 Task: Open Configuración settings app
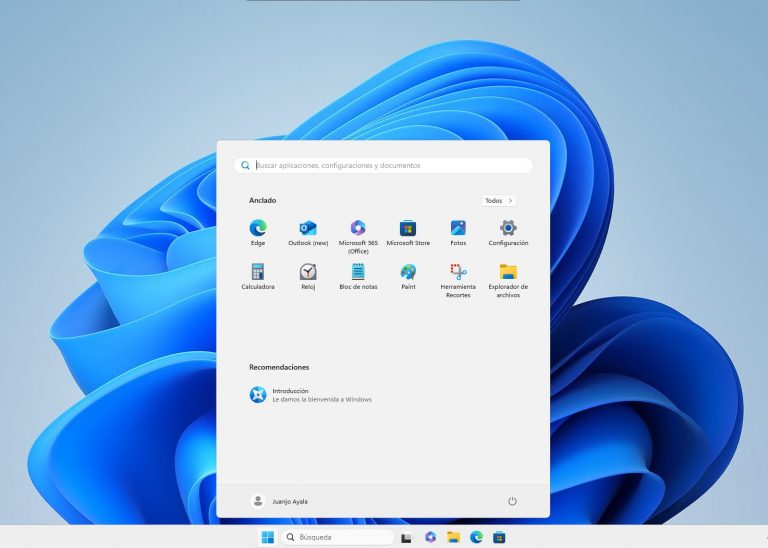(x=508, y=229)
